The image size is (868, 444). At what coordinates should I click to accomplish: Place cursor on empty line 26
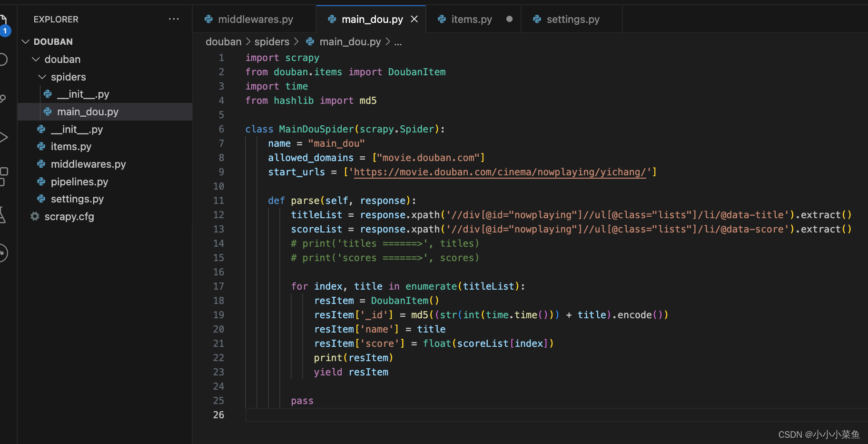557,415
